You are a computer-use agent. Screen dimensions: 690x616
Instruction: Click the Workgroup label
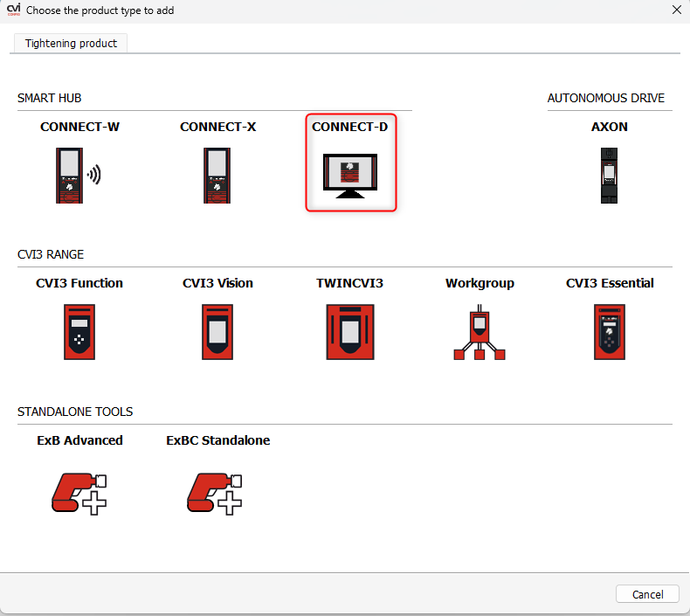coord(480,283)
